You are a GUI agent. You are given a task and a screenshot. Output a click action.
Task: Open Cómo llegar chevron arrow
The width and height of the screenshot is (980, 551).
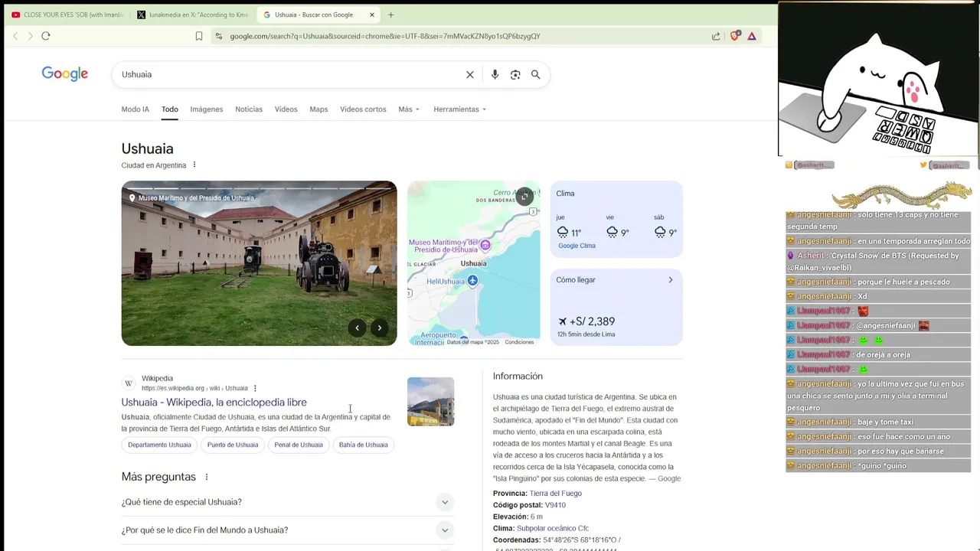pos(671,280)
